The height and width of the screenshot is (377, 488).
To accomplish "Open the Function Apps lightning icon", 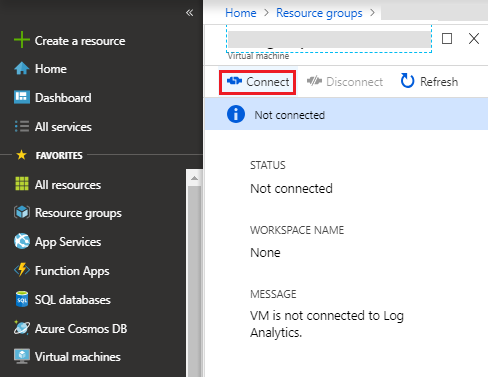I will coord(22,270).
